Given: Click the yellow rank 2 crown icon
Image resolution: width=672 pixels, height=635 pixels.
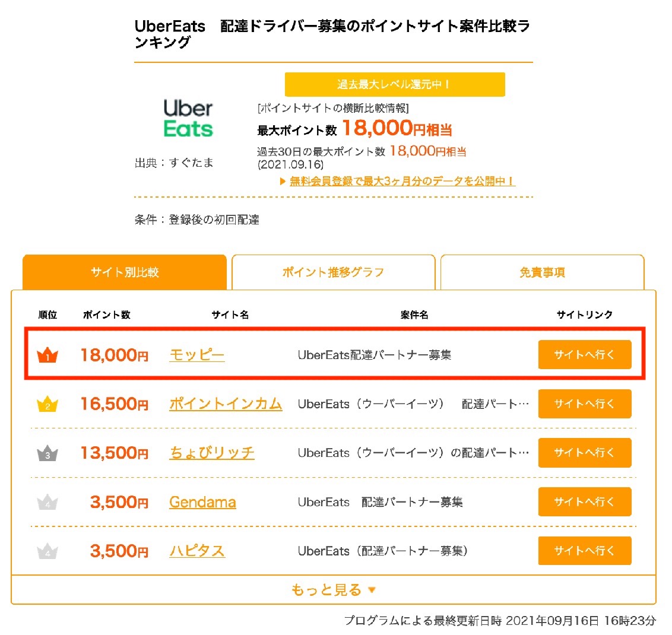Looking at the screenshot, I should click(x=47, y=404).
